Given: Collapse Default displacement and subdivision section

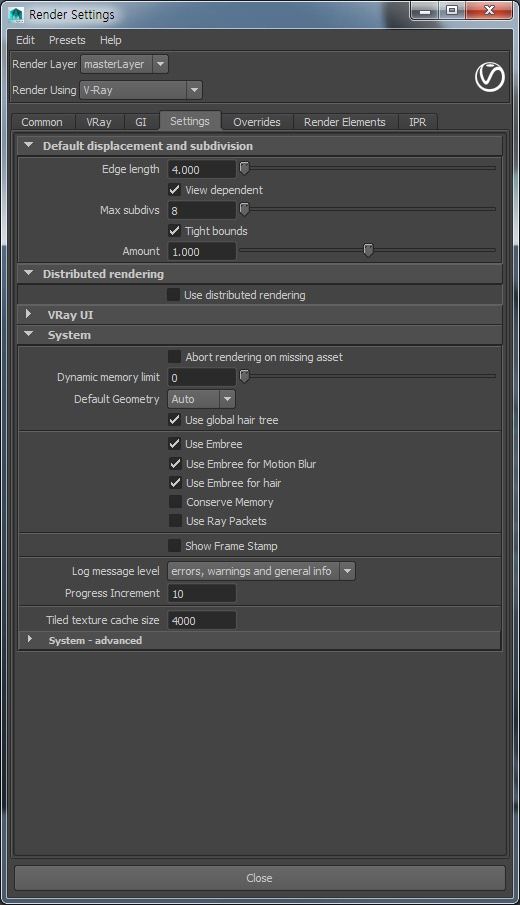Looking at the screenshot, I should [29, 145].
